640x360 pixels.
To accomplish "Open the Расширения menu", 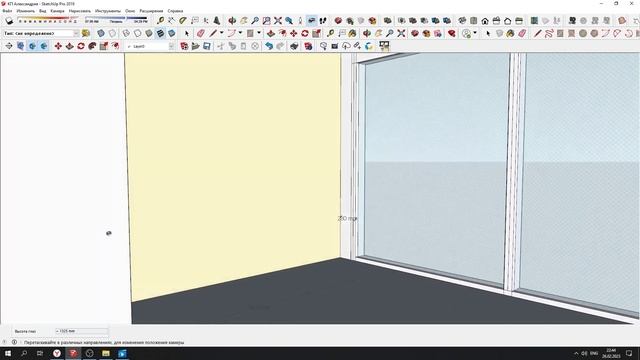I will pos(151,11).
